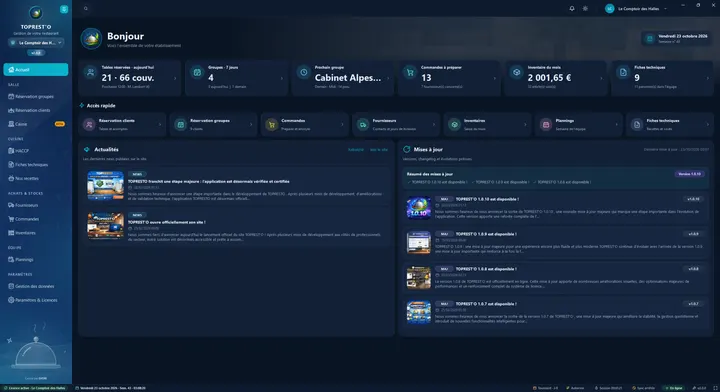Open HACCP in the sidebar
Screen dimensions: 720x392
pos(36,151)
